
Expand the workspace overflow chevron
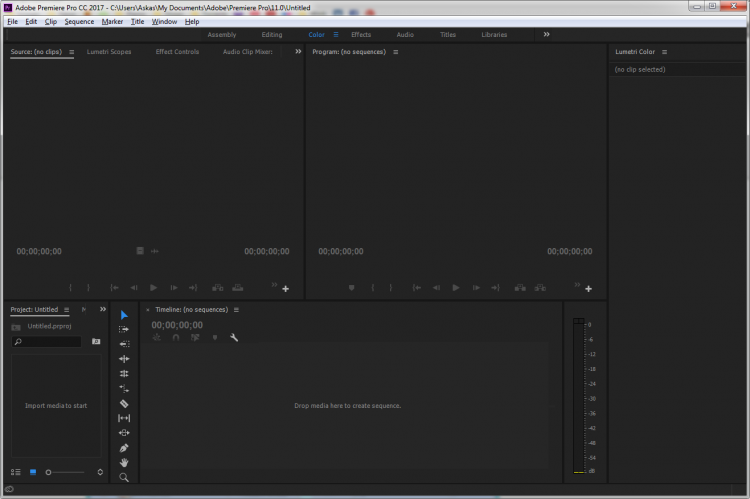coord(546,34)
